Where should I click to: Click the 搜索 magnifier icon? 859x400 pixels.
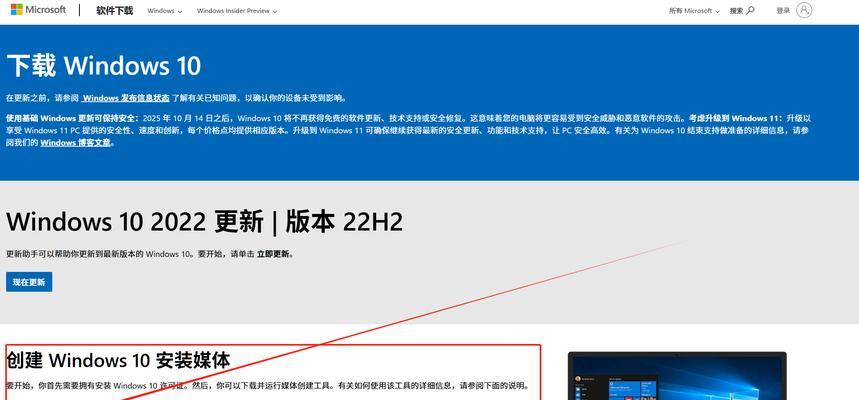point(751,10)
